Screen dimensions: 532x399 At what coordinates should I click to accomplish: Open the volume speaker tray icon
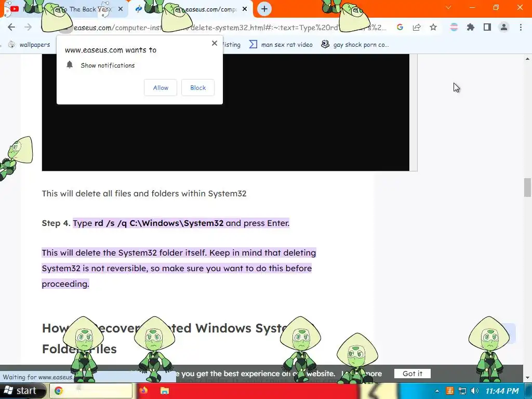coord(475,391)
